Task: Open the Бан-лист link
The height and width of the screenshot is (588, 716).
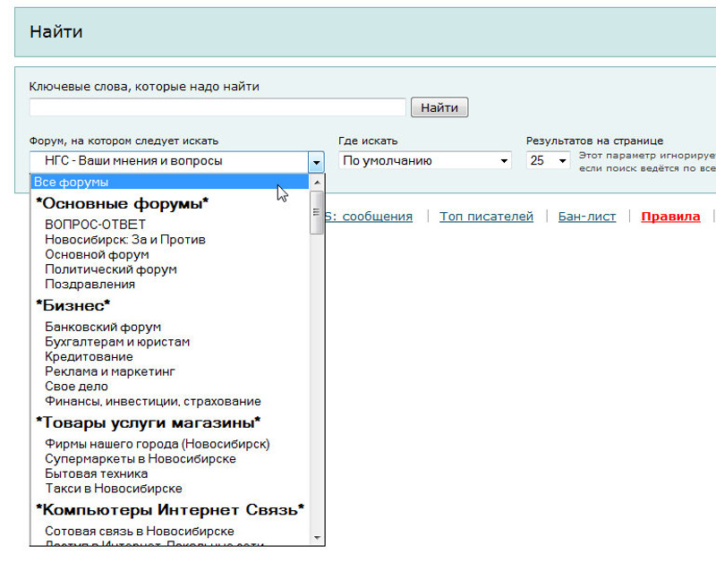Action: point(586,217)
